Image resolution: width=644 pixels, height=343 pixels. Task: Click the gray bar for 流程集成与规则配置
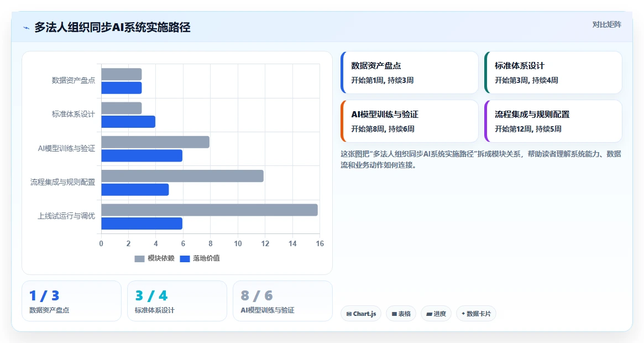pos(182,176)
